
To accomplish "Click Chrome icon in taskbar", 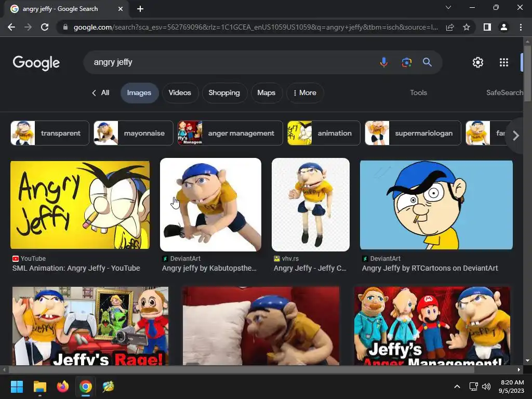I will (x=86, y=387).
